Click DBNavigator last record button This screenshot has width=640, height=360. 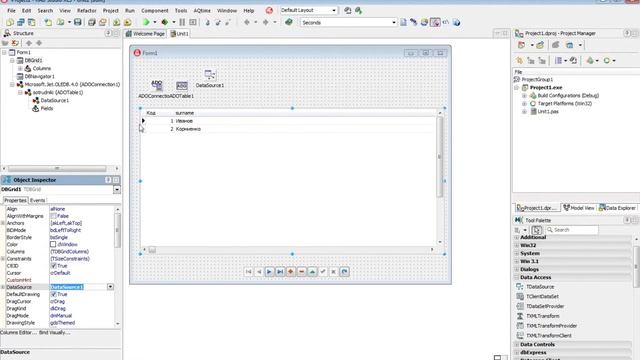(280, 272)
